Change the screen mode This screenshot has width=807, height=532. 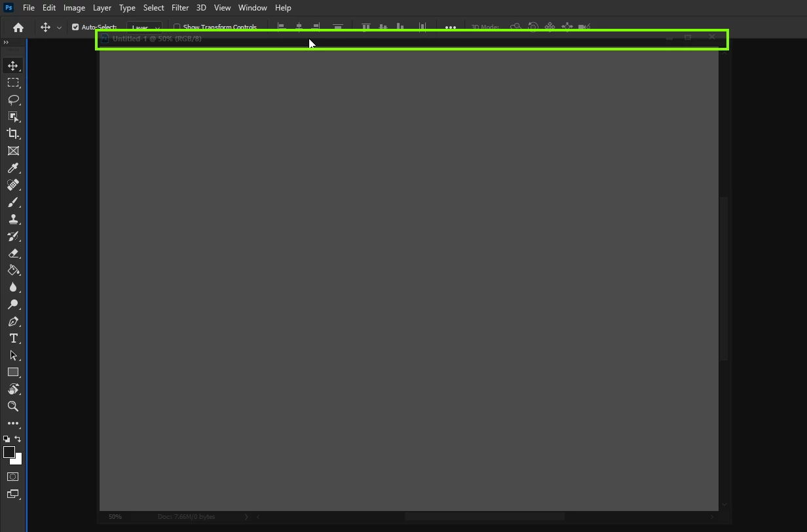(13, 494)
